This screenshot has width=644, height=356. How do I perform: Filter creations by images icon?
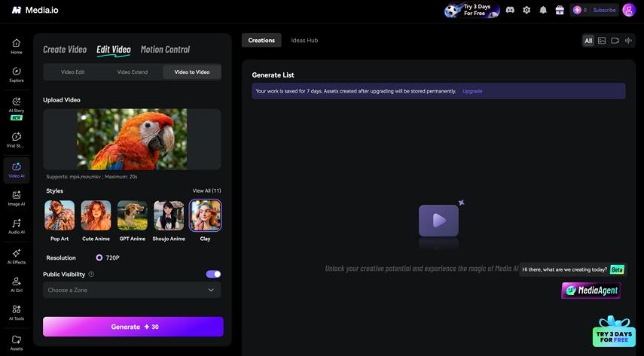[x=602, y=40]
